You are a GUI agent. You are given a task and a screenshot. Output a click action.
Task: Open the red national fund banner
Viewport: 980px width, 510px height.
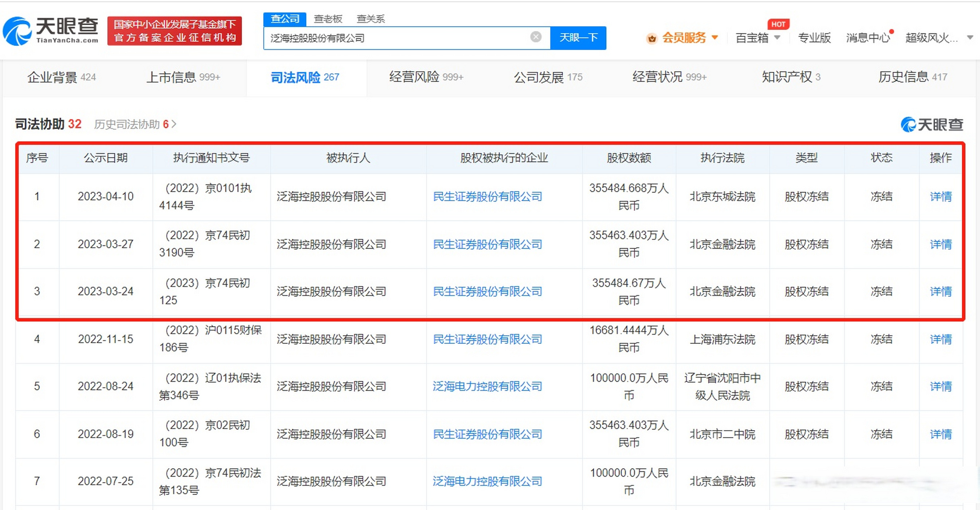click(x=175, y=31)
